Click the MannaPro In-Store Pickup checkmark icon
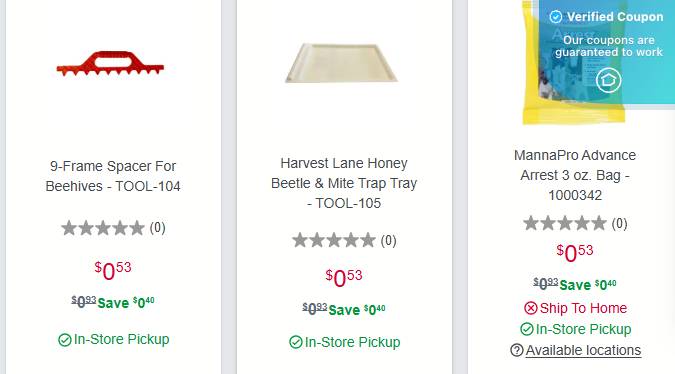The image size is (675, 374). [527, 329]
